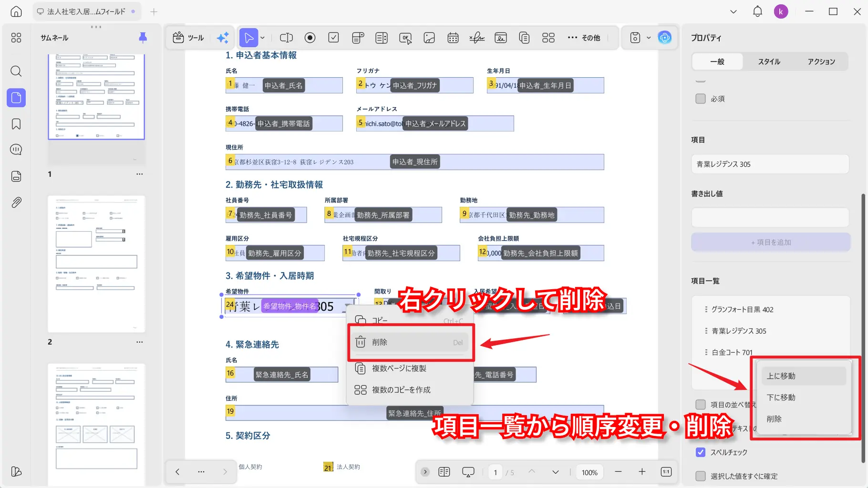Open the bottom bar ellipsis menu
The height and width of the screenshot is (488, 868).
tap(201, 472)
